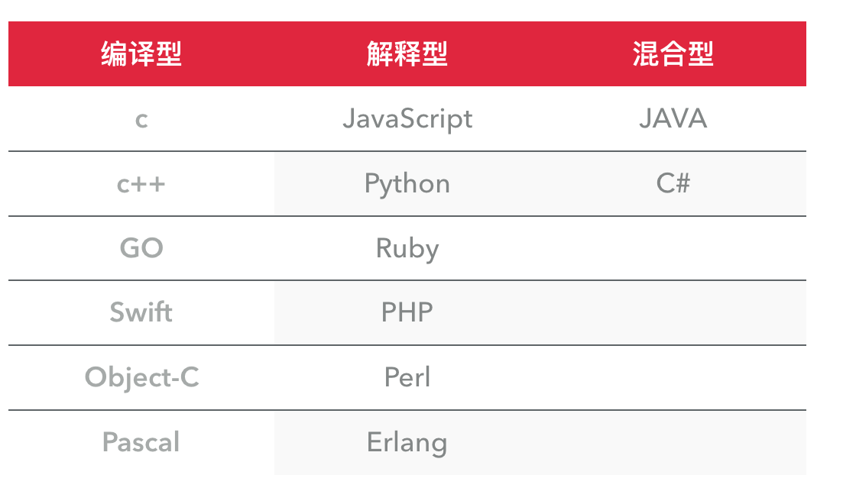Click the Python table cell
Viewport: 856px width, 504px height.
point(407,184)
